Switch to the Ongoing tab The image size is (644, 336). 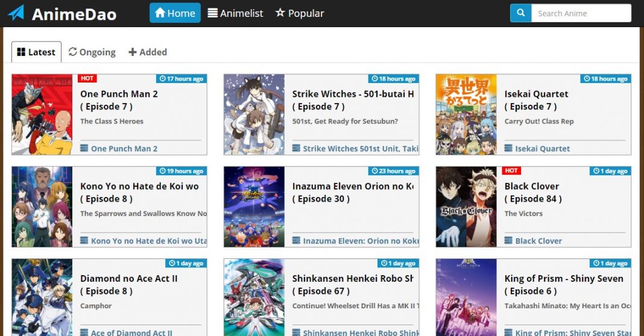tap(92, 52)
